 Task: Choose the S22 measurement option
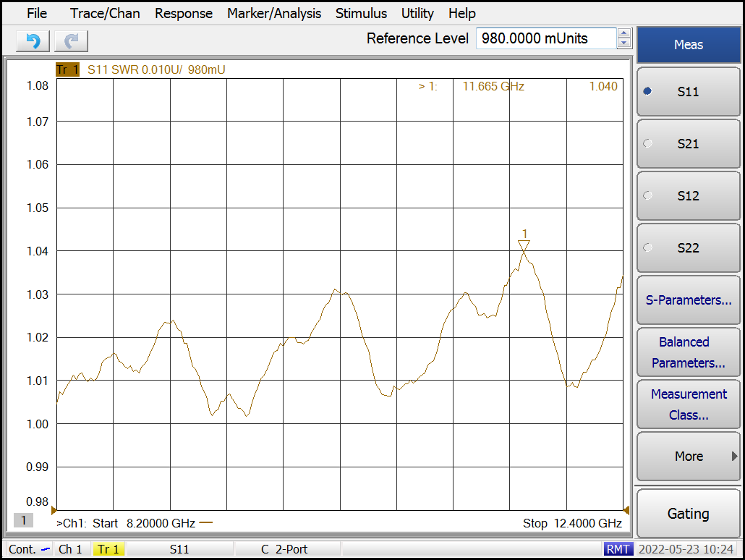click(688, 248)
